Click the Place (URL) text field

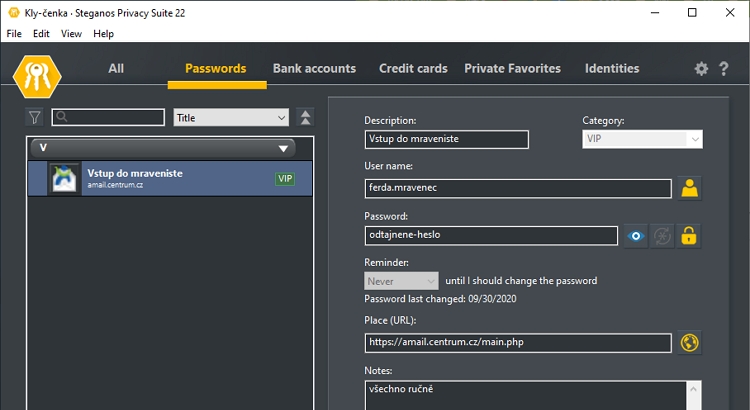pyautogui.click(x=518, y=342)
